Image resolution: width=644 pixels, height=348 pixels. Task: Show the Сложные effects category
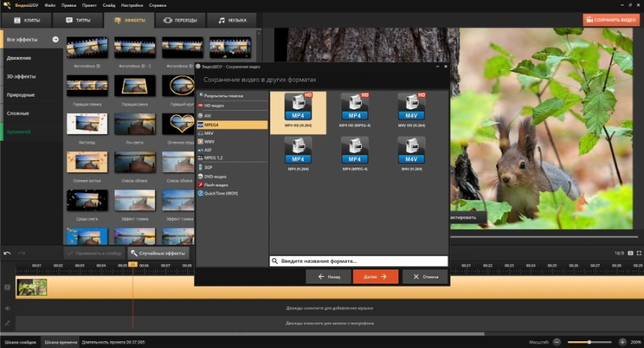point(32,113)
